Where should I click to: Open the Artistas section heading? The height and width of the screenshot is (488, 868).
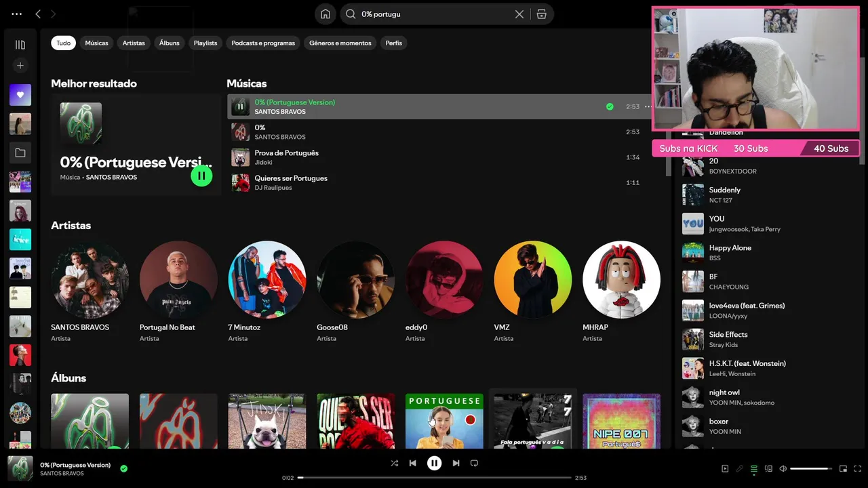[x=71, y=225]
